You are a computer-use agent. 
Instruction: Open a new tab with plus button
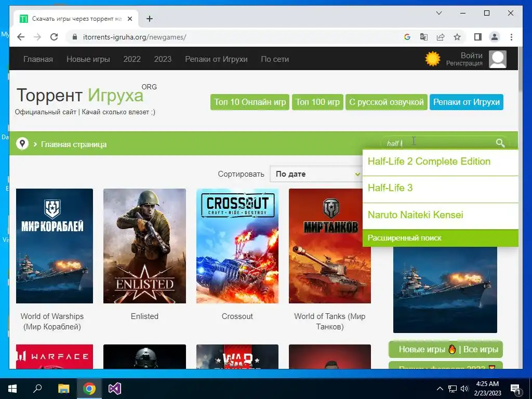(x=149, y=19)
